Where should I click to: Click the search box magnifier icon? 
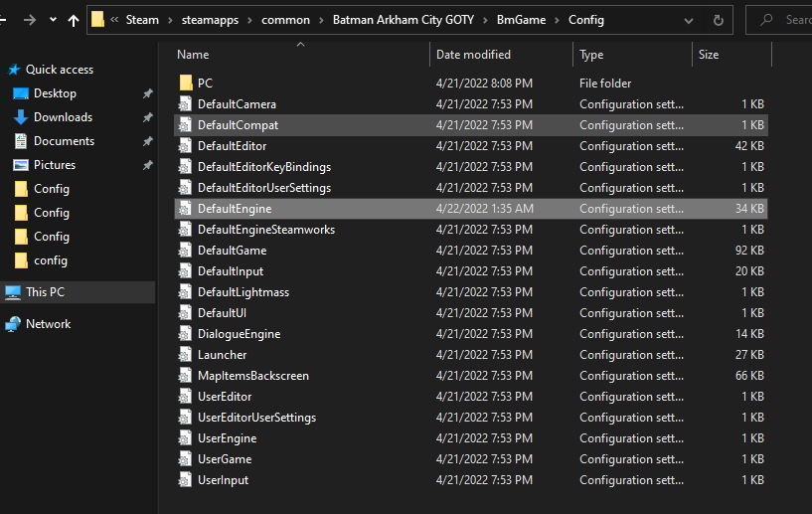point(767,20)
